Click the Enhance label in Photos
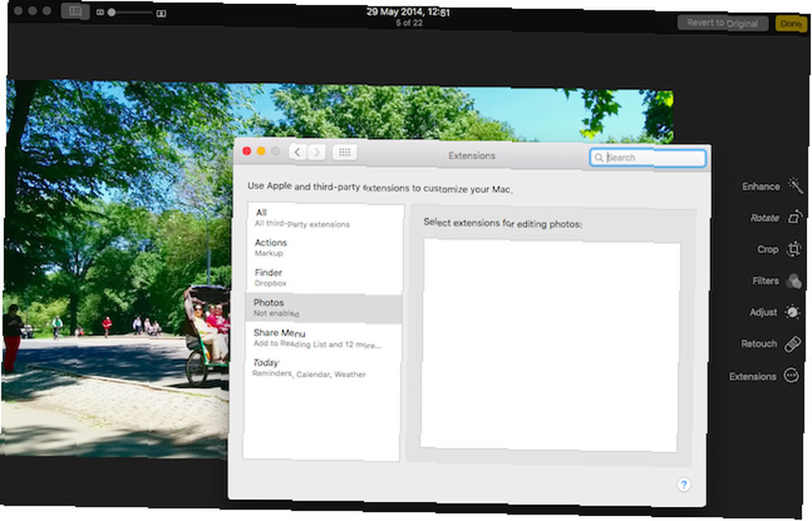Screen dimensions: 812x521 point(761,187)
